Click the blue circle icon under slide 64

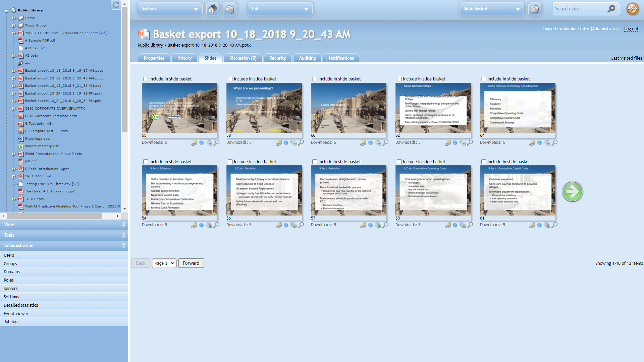539,142
